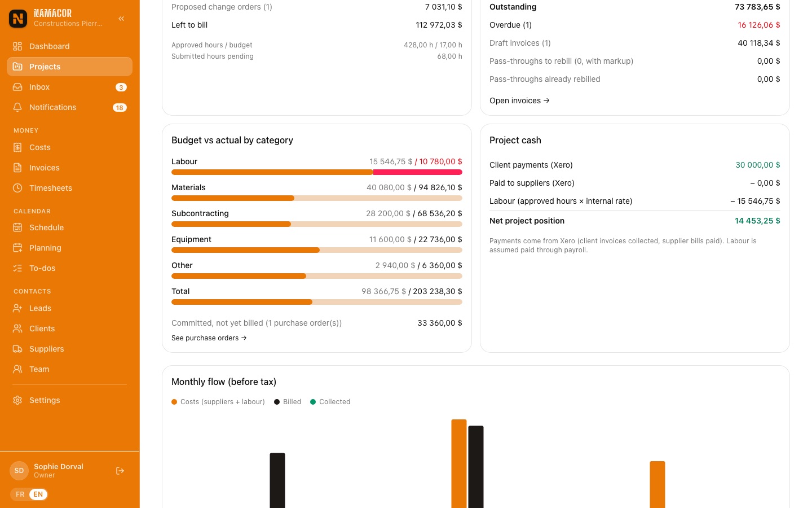The height and width of the screenshot is (508, 812).
Task: Follow the See purchase orders link
Action: coord(209,338)
